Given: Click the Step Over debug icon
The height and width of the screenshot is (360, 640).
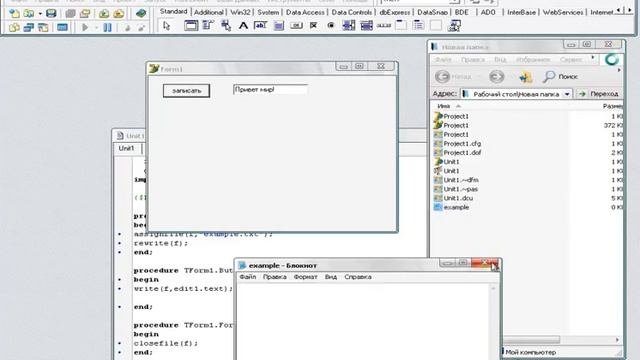Looking at the screenshot, I should 141,28.
